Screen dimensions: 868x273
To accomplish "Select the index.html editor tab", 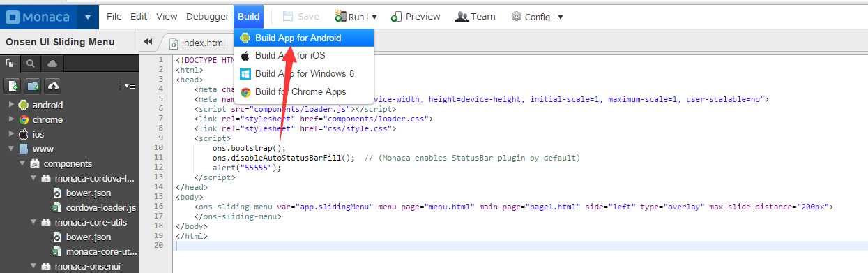I will tap(197, 43).
